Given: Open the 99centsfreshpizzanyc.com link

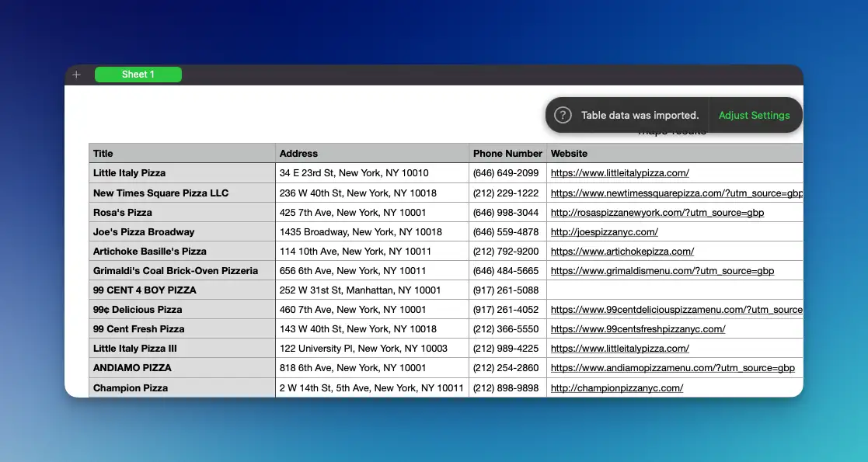Looking at the screenshot, I should click(x=638, y=329).
